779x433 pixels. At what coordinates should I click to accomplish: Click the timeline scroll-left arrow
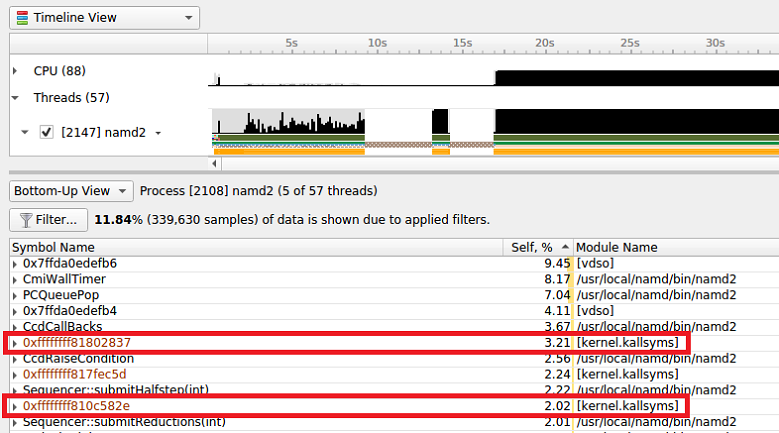tap(214, 163)
